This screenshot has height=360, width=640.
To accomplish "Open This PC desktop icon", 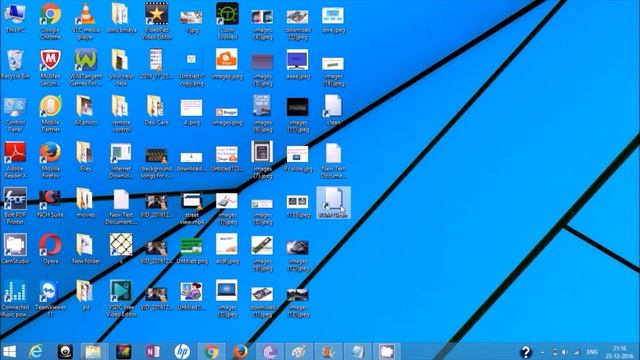I will [x=15, y=18].
